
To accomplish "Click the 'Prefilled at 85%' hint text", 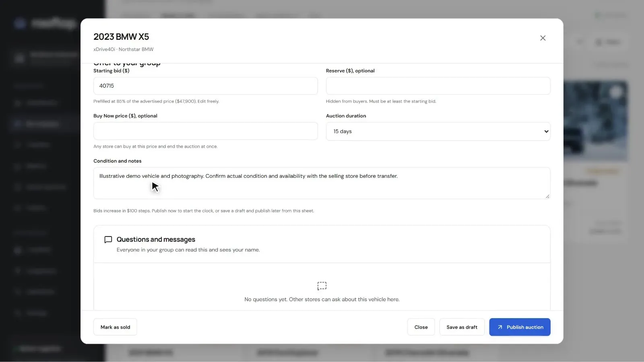I will pos(156,101).
